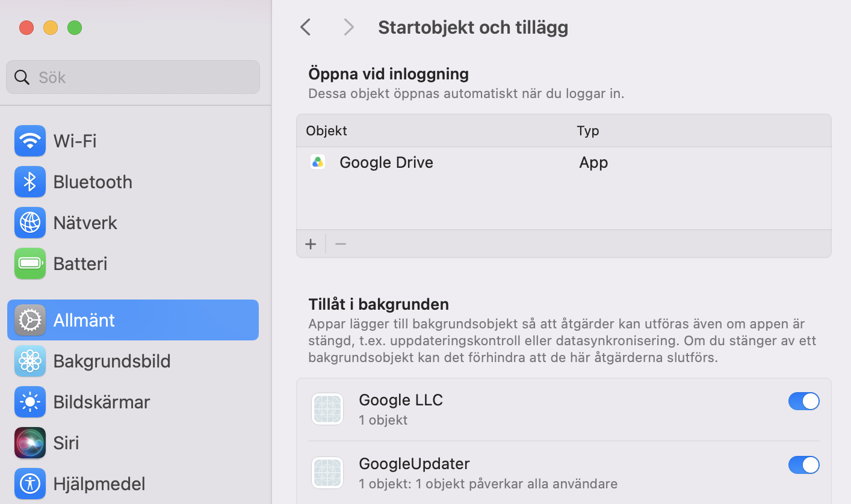Disable GoogleUpdater background toggle

pos(804,465)
